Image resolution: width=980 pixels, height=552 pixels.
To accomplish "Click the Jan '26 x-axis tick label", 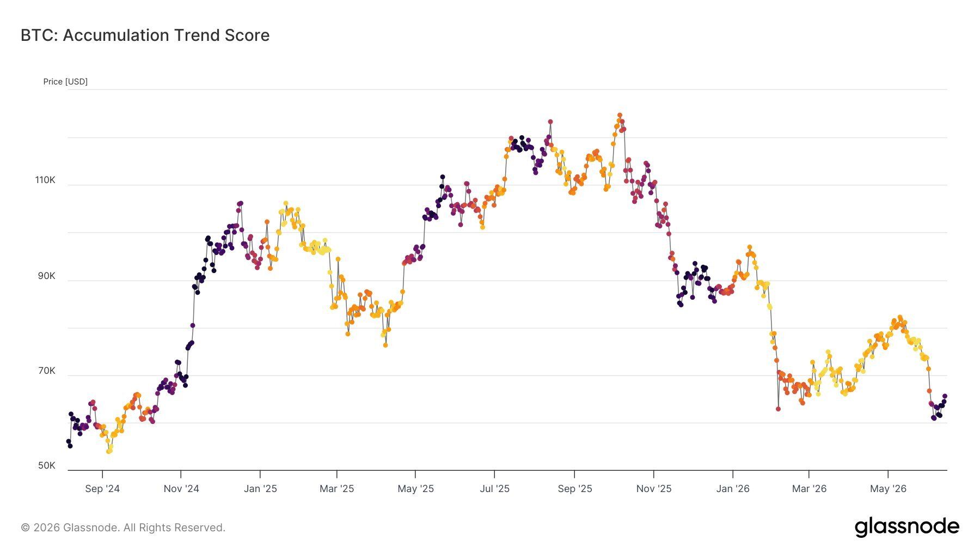I will [733, 489].
